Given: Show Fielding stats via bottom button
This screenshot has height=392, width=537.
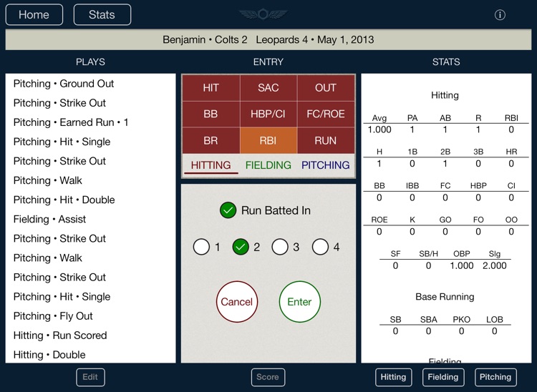Looking at the screenshot, I should tap(443, 377).
